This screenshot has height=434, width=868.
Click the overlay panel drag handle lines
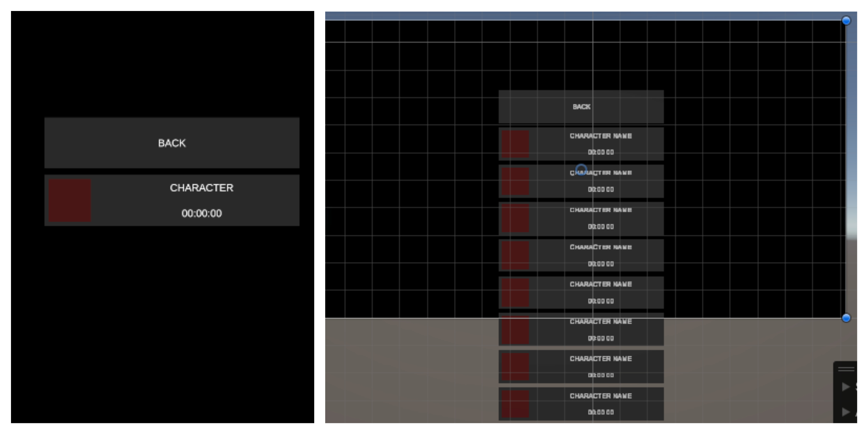point(846,369)
